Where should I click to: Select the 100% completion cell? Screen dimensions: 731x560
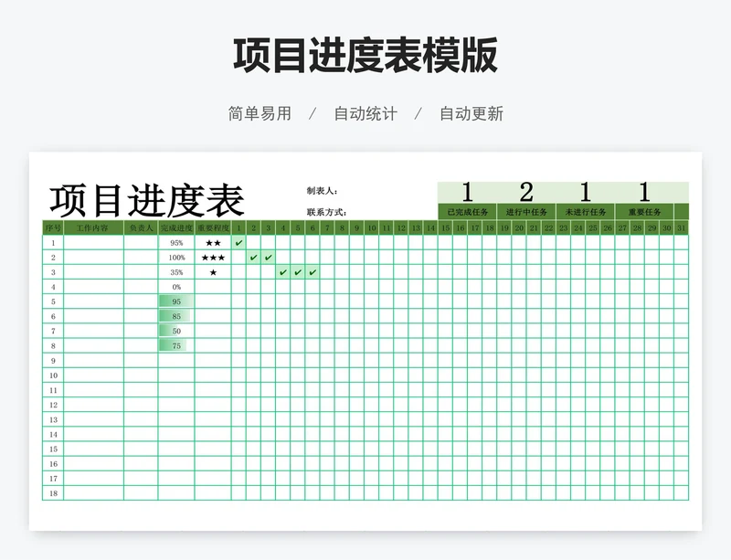point(176,258)
